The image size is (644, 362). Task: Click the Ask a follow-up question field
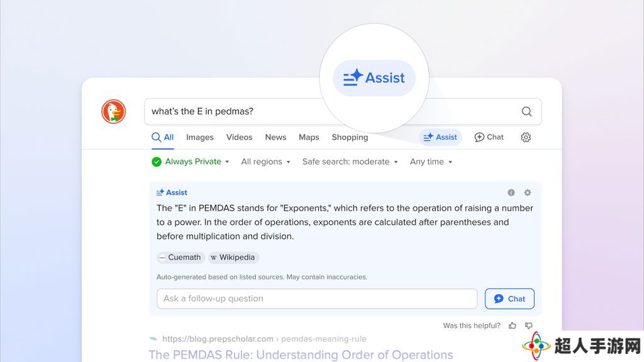pyautogui.click(x=317, y=299)
